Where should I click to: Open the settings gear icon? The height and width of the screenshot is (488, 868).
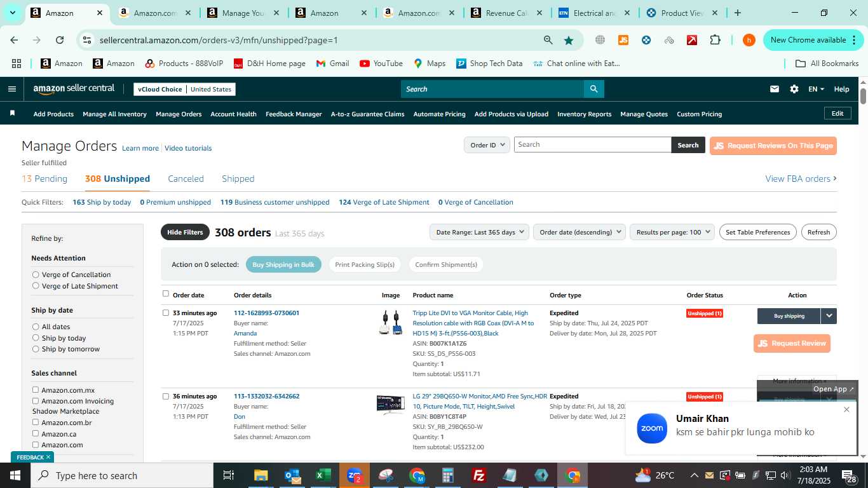pos(794,89)
